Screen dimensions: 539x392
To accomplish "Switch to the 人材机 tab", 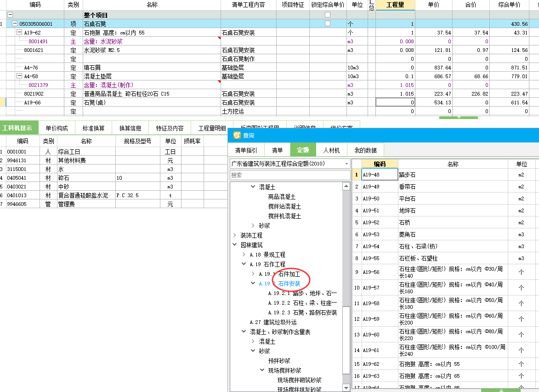I will click(x=332, y=150).
